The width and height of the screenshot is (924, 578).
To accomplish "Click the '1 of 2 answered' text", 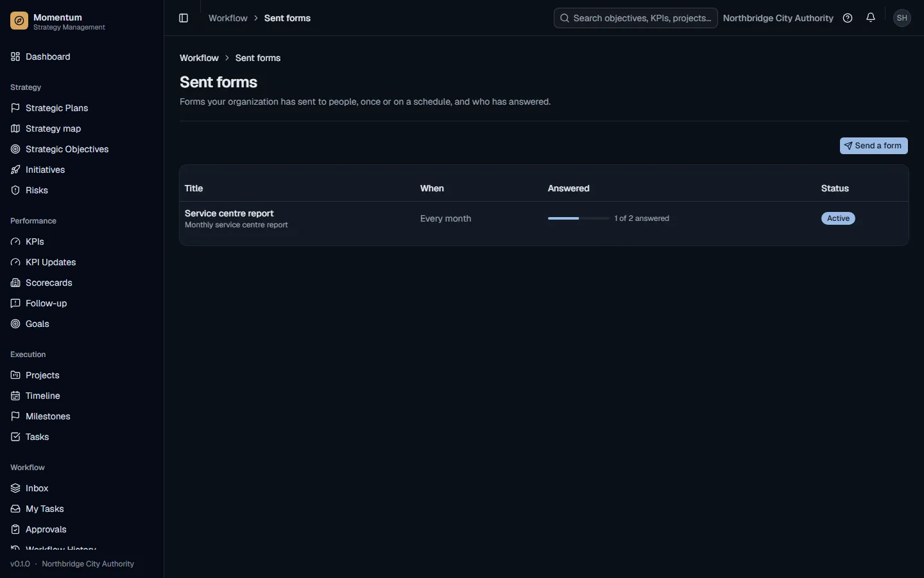I will 642,218.
